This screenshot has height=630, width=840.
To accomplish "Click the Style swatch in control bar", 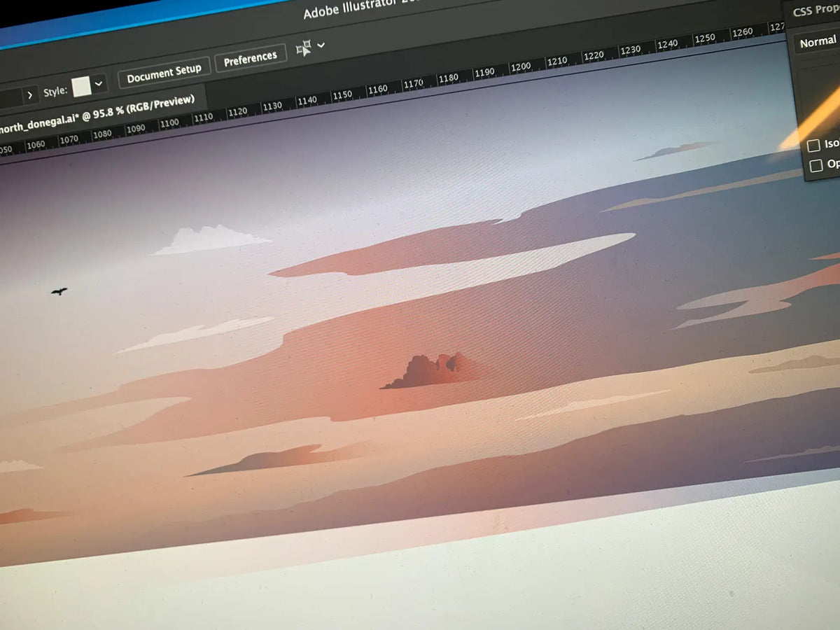I will point(82,86).
